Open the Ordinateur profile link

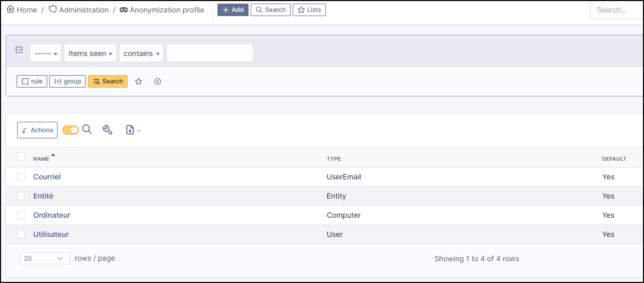[x=52, y=215]
